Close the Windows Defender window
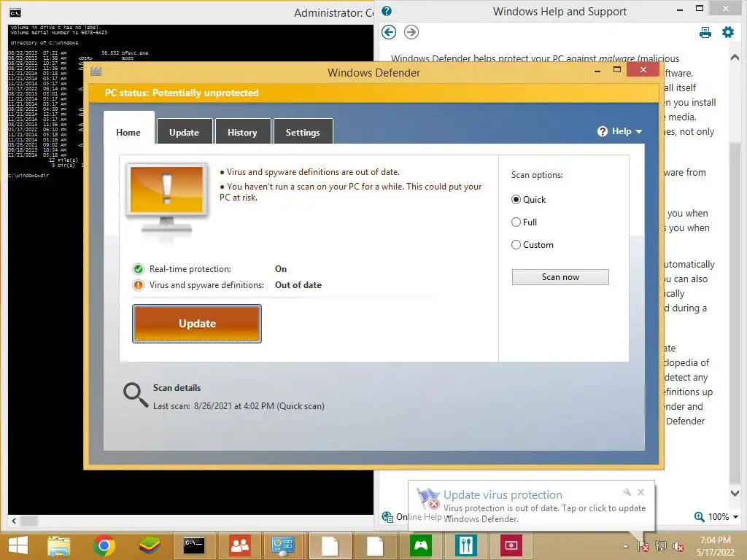This screenshot has height=560, width=747. (643, 70)
